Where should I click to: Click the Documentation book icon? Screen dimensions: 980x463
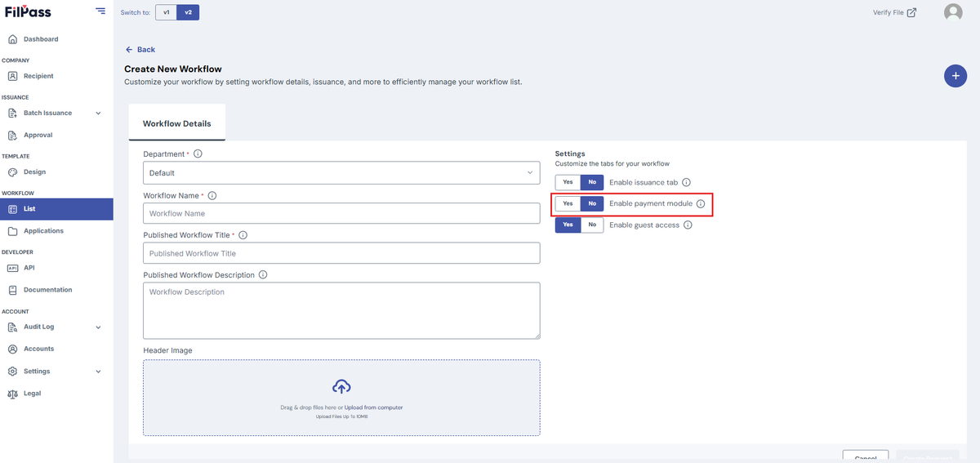(x=12, y=290)
